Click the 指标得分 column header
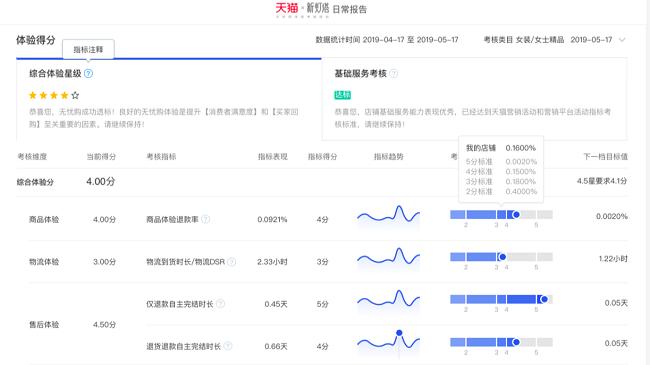650x365 pixels. coord(322,156)
